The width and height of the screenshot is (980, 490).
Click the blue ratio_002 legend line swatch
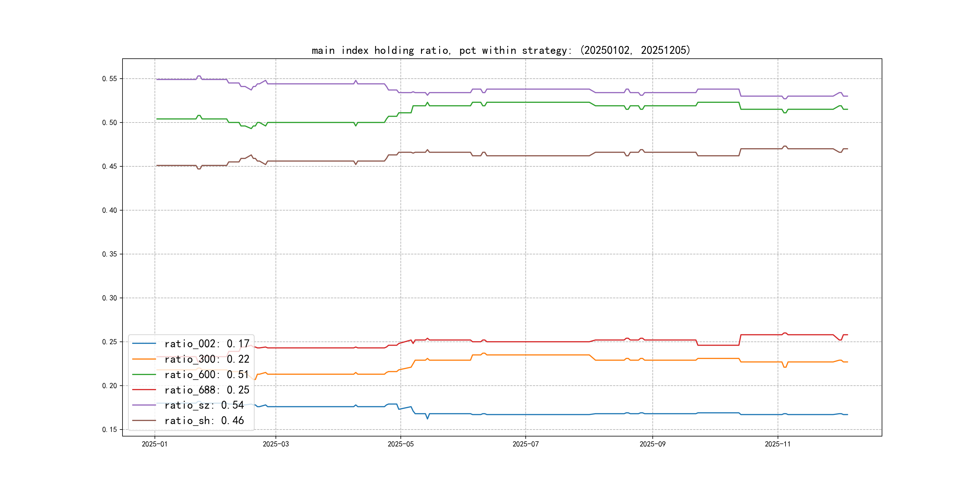coord(144,344)
